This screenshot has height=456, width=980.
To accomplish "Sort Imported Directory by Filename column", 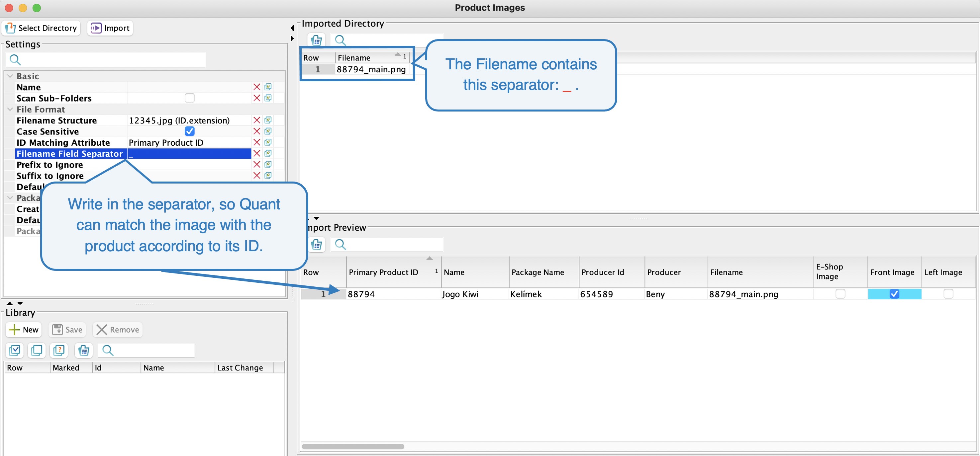I will point(372,58).
